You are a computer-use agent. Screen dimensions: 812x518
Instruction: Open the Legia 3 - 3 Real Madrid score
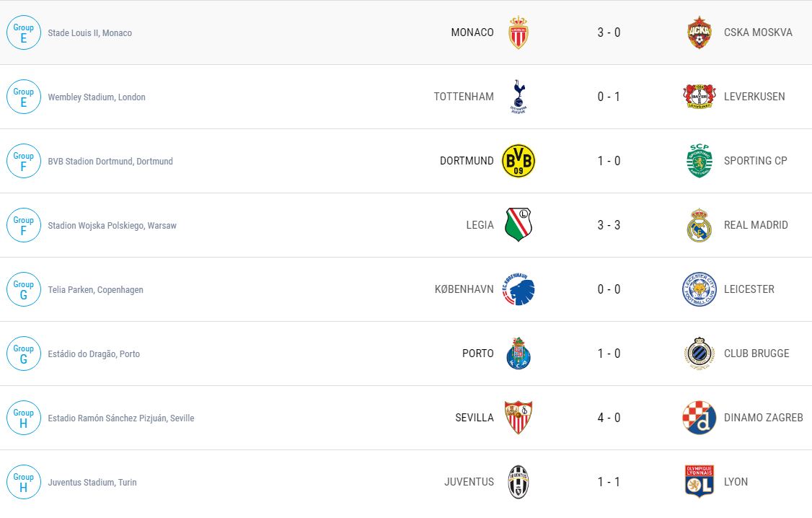point(609,225)
